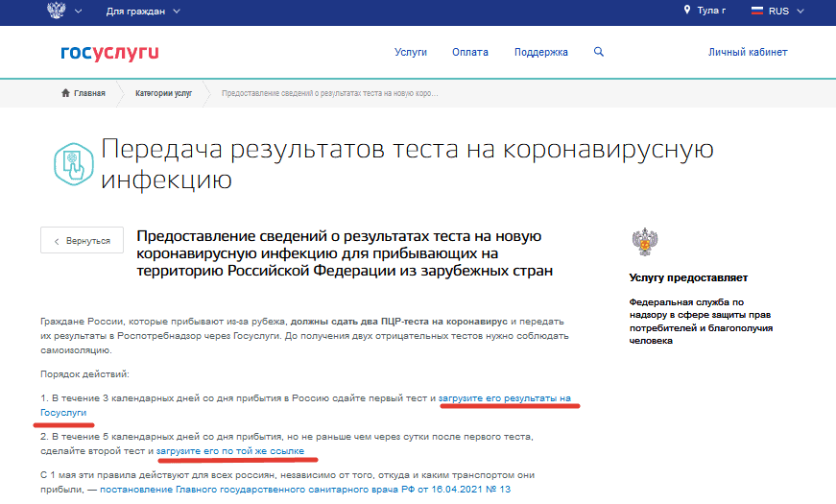
Task: Click the coronavirus test service icon
Action: point(72,163)
